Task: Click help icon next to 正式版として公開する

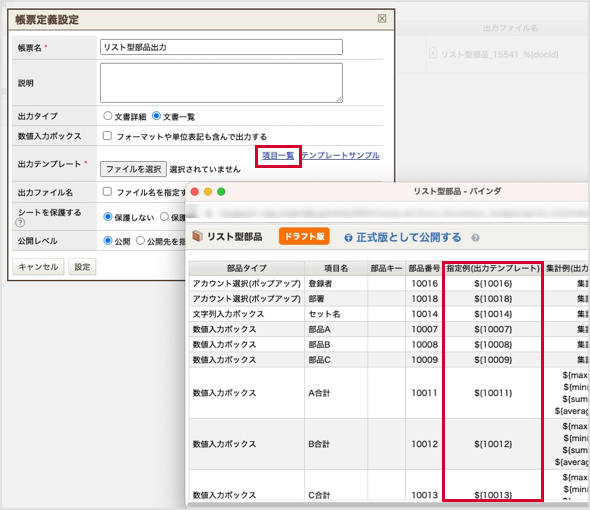Action: (x=475, y=238)
